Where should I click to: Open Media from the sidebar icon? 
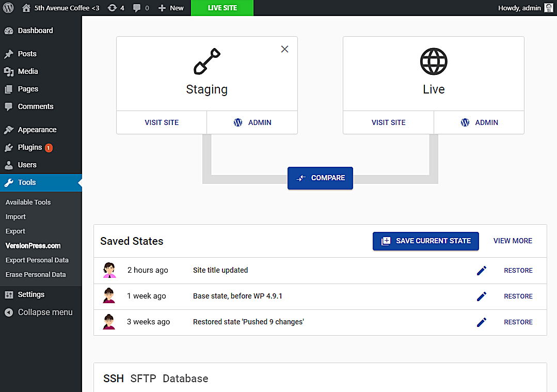point(8,71)
